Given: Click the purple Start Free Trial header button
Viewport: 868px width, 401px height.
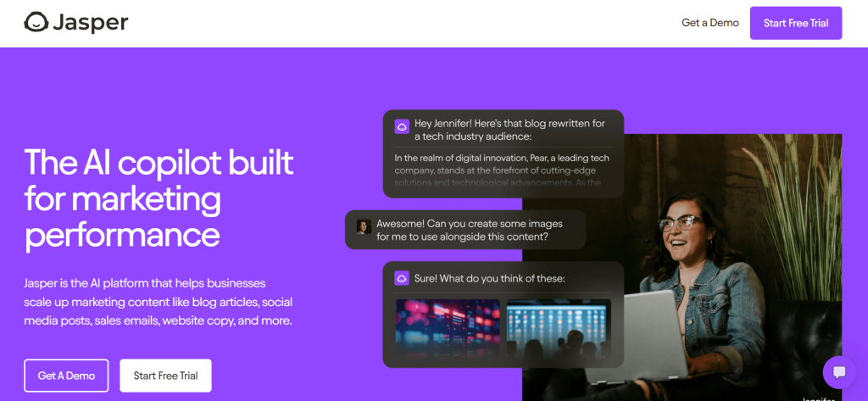Looking at the screenshot, I should pos(796,23).
